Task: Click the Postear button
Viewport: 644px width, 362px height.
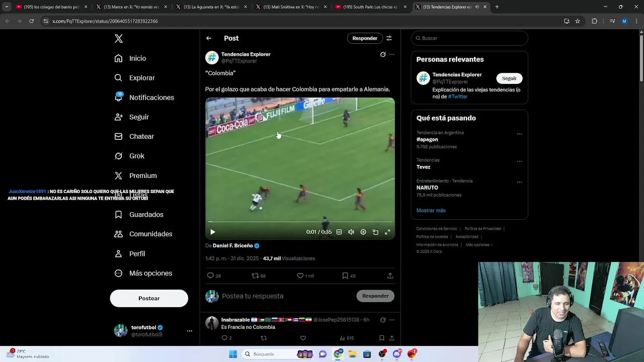Action: (149, 298)
